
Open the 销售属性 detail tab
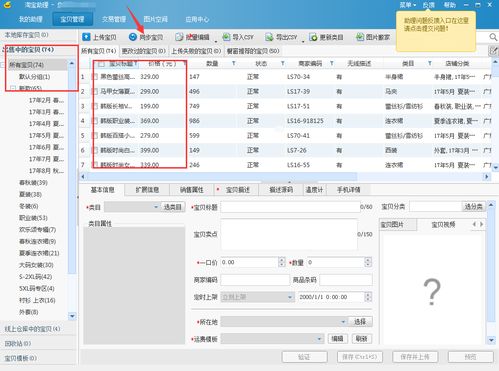[192, 190]
